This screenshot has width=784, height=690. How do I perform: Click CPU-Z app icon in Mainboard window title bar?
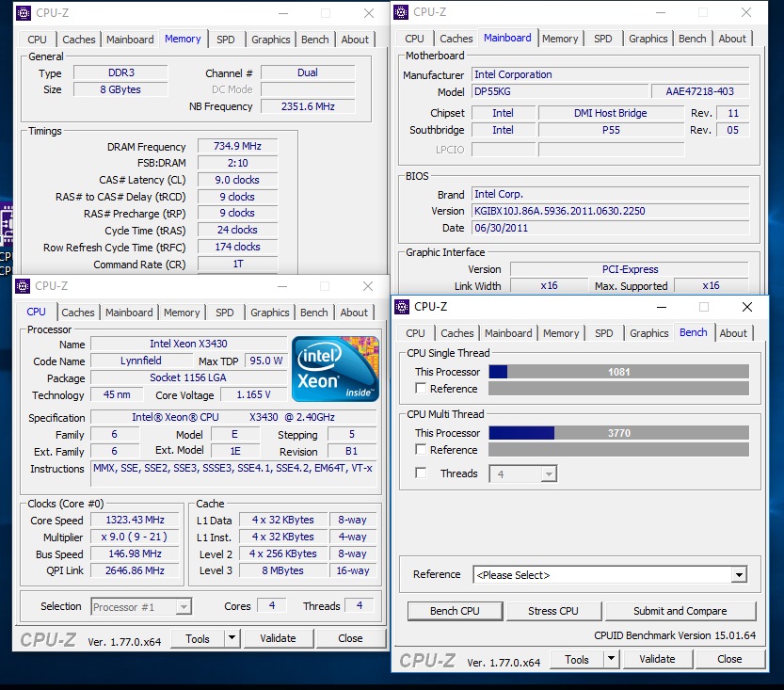(401, 12)
